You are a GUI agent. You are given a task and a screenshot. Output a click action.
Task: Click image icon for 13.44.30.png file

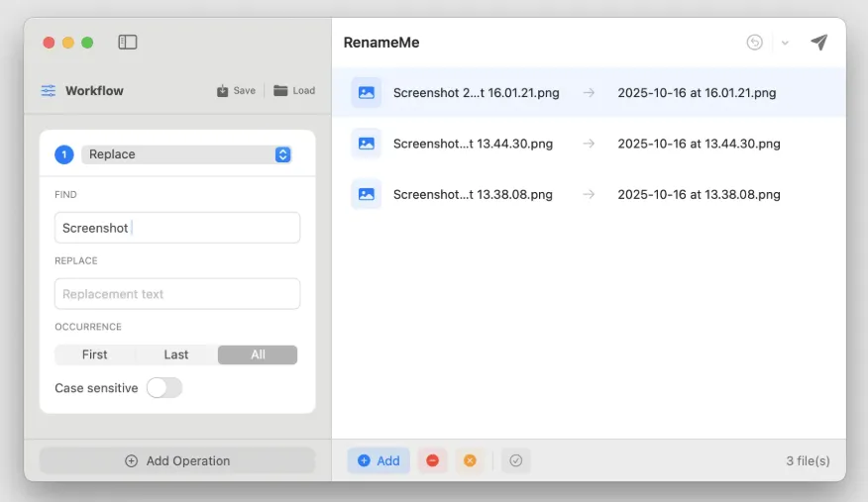pos(367,144)
